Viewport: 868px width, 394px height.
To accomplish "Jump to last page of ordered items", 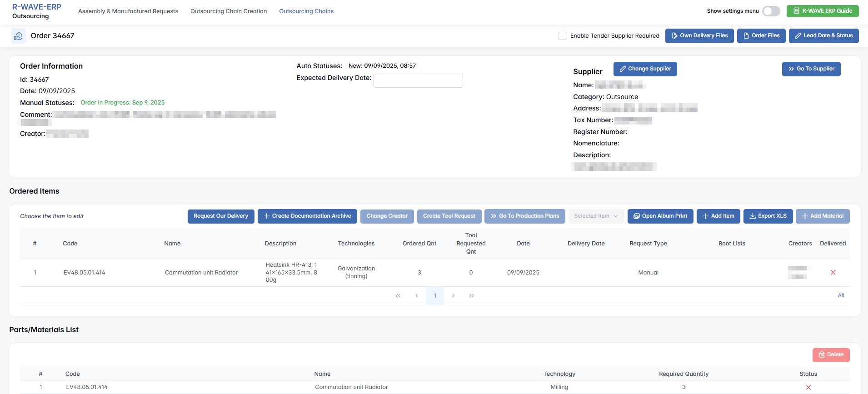I will pyautogui.click(x=471, y=296).
